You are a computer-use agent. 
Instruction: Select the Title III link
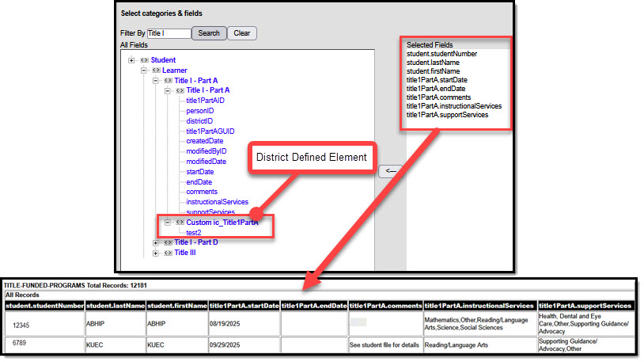click(185, 253)
